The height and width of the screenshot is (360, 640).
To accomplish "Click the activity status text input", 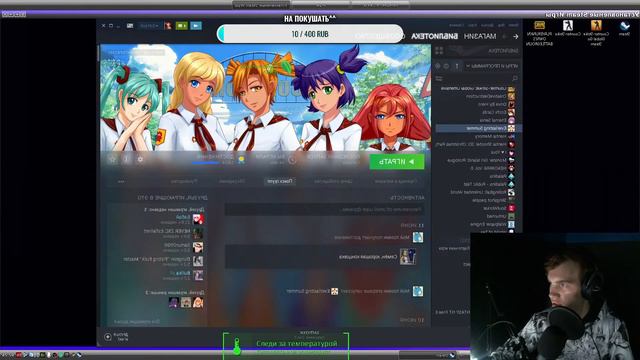I will (x=324, y=209).
